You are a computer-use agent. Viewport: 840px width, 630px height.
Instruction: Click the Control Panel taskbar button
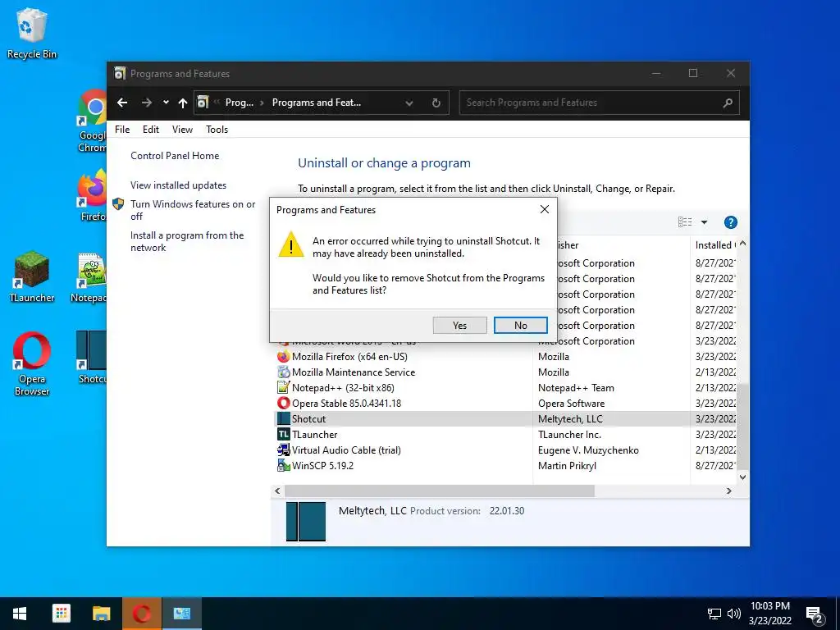pos(181,614)
